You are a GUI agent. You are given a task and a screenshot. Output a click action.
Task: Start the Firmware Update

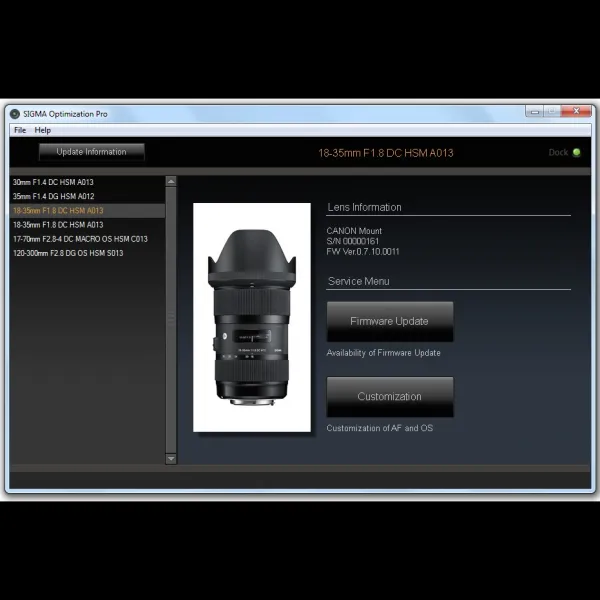tap(390, 321)
